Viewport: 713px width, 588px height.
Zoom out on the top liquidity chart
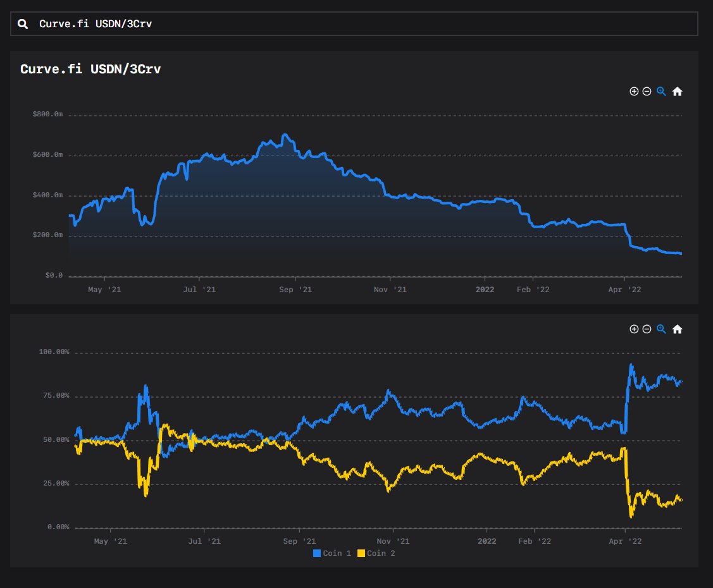647,91
